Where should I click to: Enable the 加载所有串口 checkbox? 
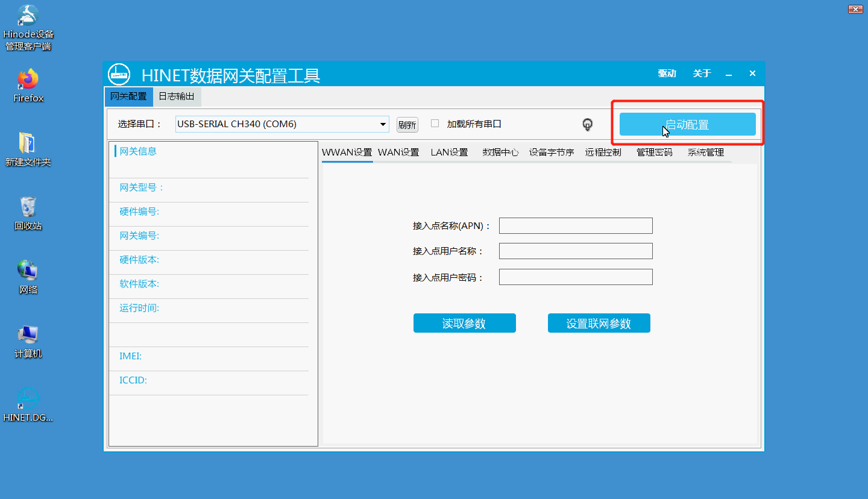click(435, 122)
